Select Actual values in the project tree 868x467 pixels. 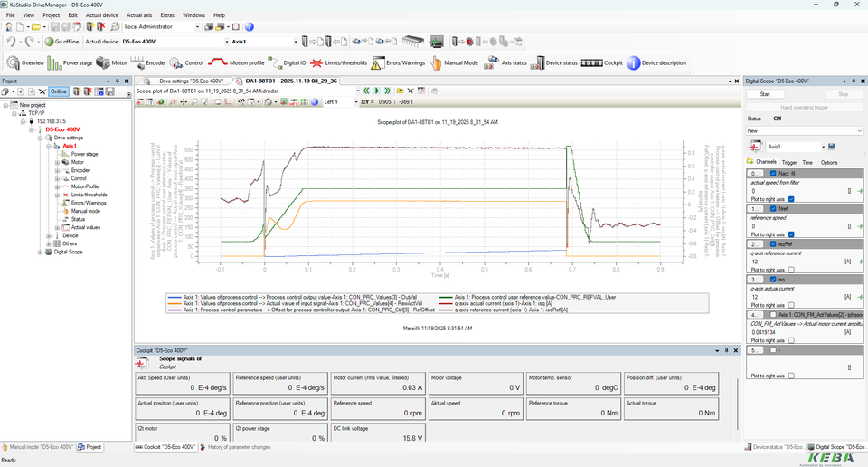click(86, 227)
